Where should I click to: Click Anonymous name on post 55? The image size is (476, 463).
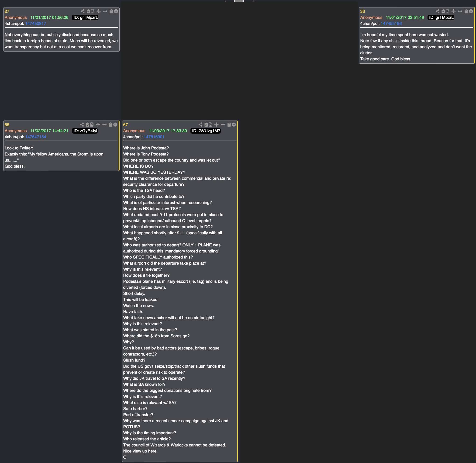pos(16,131)
